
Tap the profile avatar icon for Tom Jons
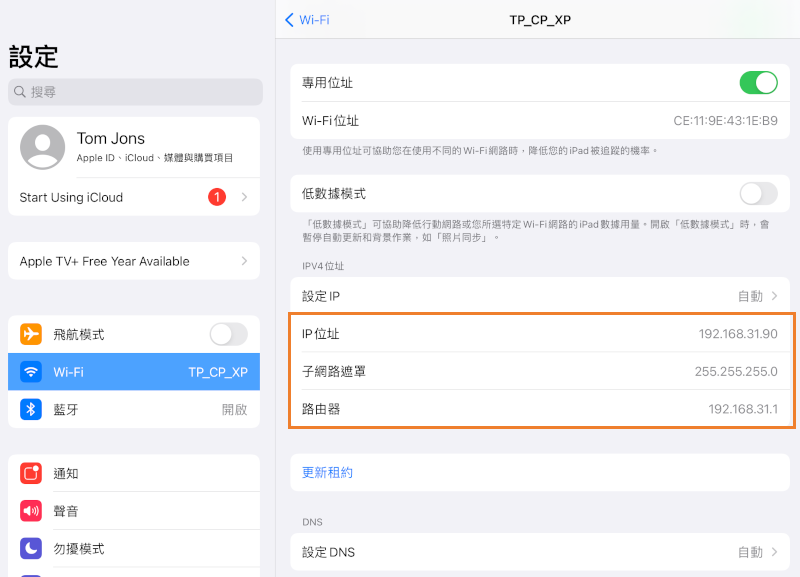[42, 146]
